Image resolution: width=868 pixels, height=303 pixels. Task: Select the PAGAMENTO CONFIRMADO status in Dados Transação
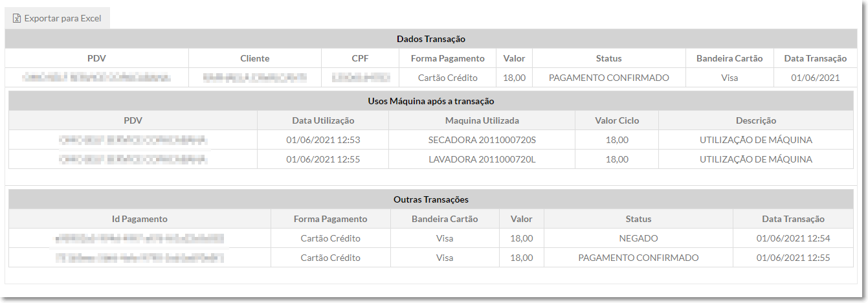(x=609, y=78)
